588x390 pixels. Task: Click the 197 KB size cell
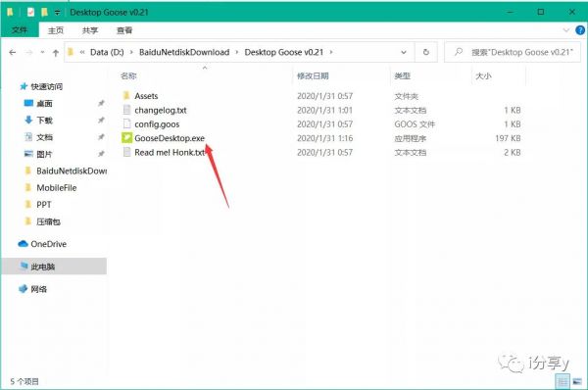coord(508,138)
